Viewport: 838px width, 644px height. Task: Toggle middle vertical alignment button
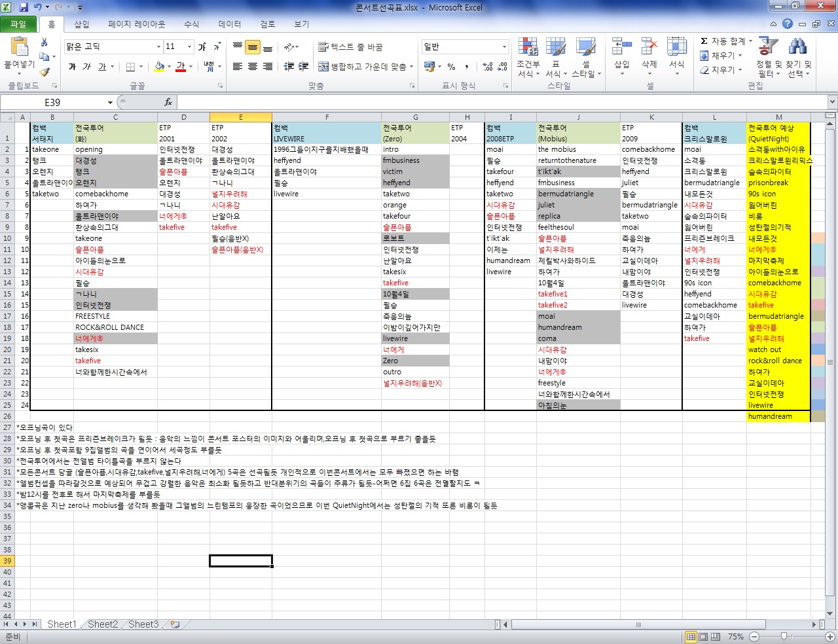point(252,47)
